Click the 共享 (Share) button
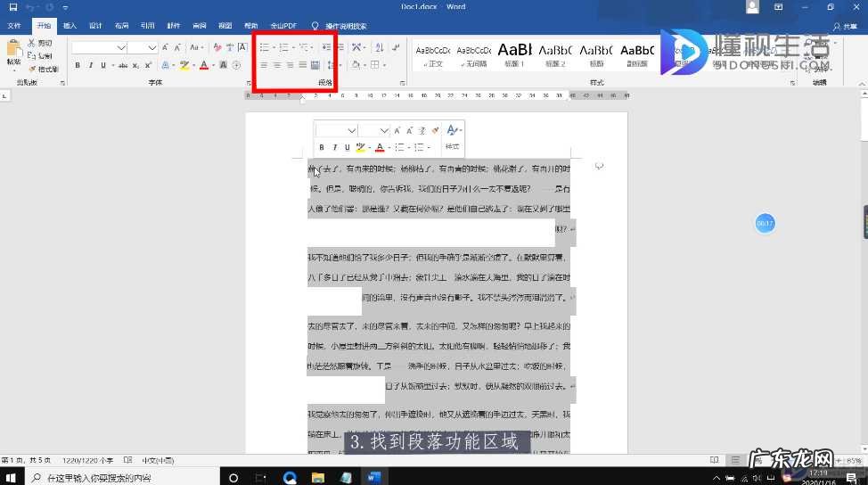868x485 pixels. [846, 26]
